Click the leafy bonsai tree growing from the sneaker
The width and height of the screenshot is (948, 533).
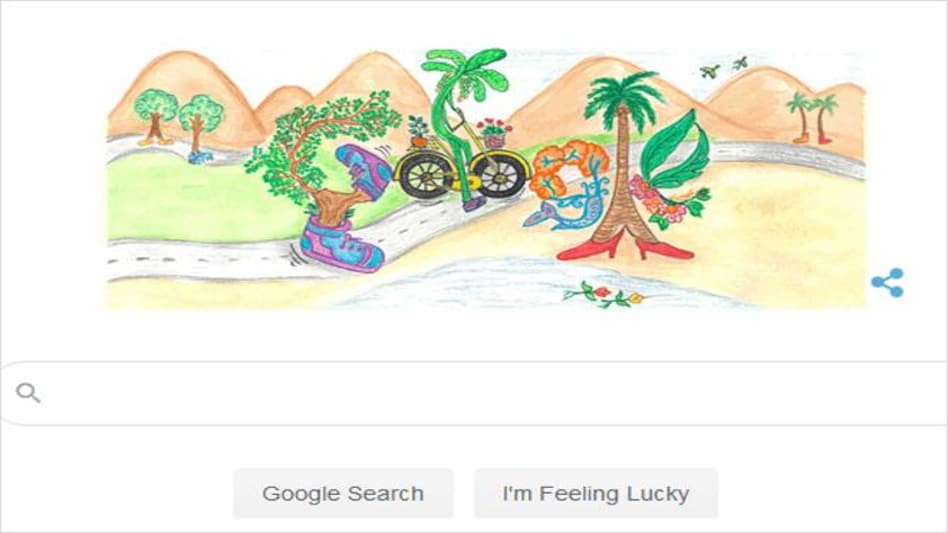[x=320, y=157]
